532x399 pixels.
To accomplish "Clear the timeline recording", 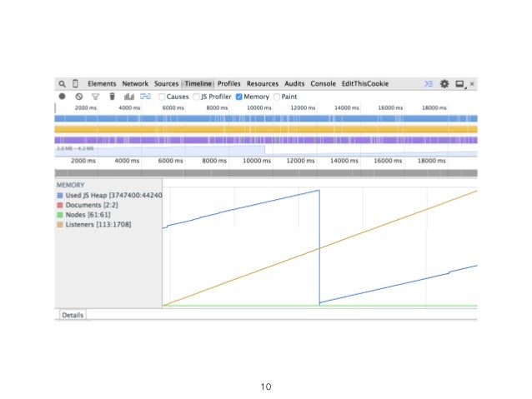I will [x=79, y=97].
